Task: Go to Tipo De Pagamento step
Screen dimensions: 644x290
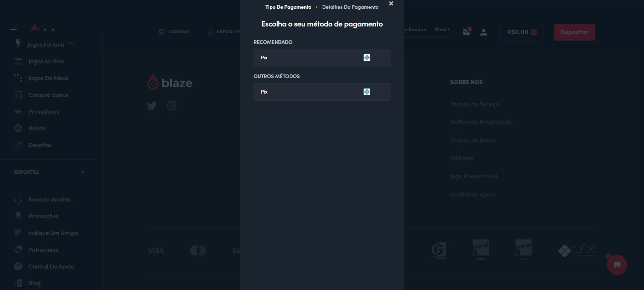Action: [288, 7]
